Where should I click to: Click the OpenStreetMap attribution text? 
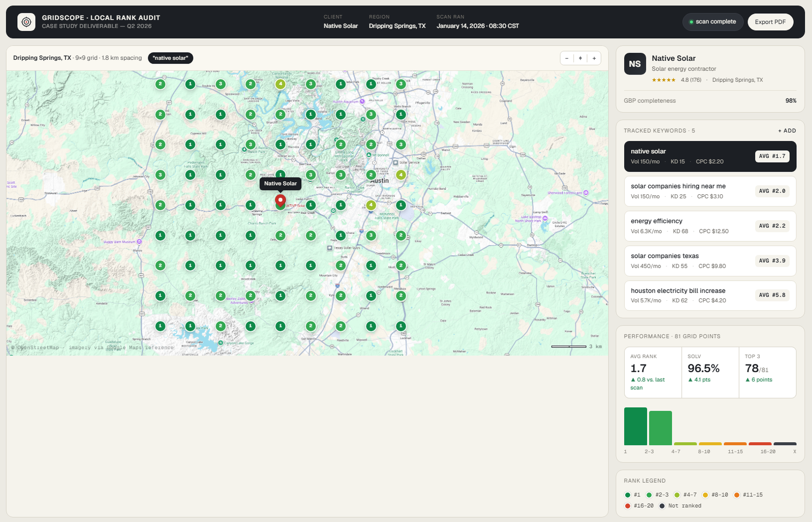click(x=93, y=347)
